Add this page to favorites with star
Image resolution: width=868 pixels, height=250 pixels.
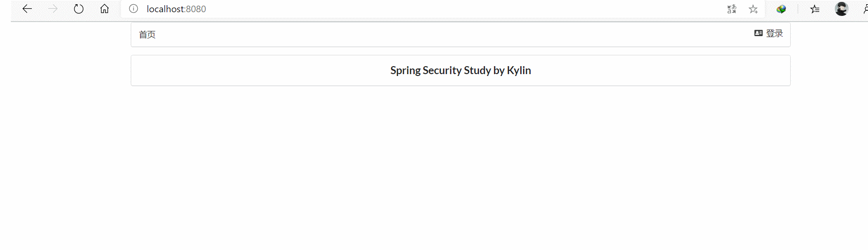tap(753, 9)
